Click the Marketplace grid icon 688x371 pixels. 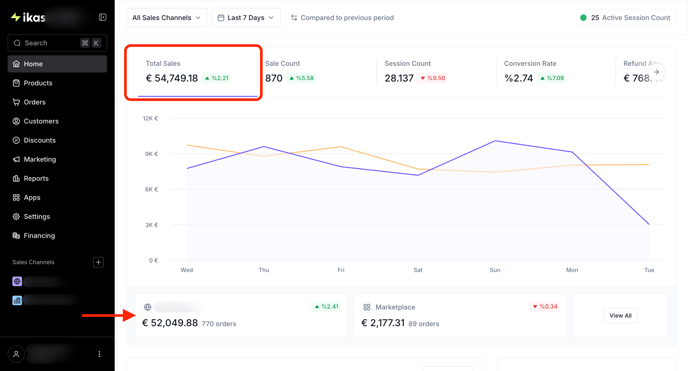coord(367,307)
